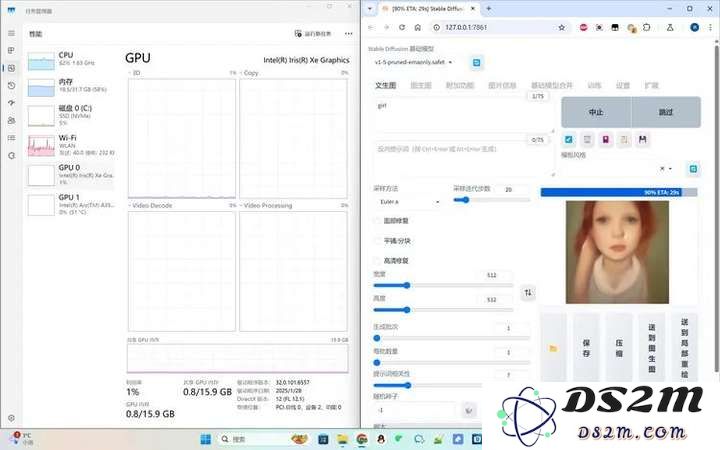Open output folder with yellow folder icon
Viewport: 720px width, 450px height.
click(x=553, y=349)
